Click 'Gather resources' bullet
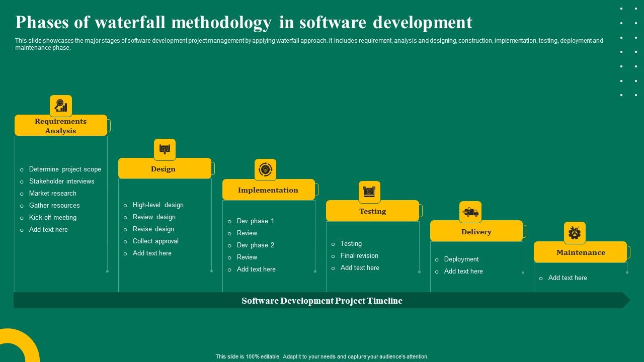Viewport: 644px width, 362px height. (x=54, y=205)
